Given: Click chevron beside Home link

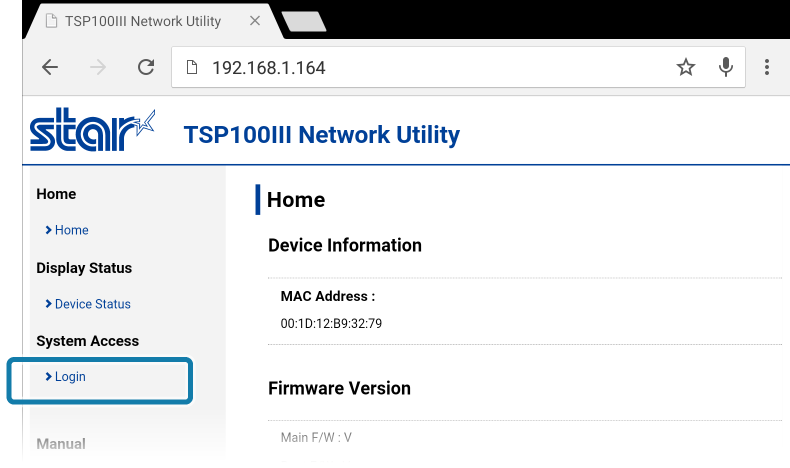Looking at the screenshot, I should click(48, 230).
